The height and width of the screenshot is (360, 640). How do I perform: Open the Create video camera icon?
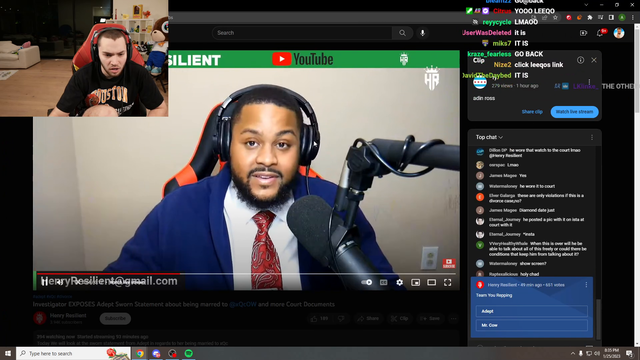[x=583, y=33]
